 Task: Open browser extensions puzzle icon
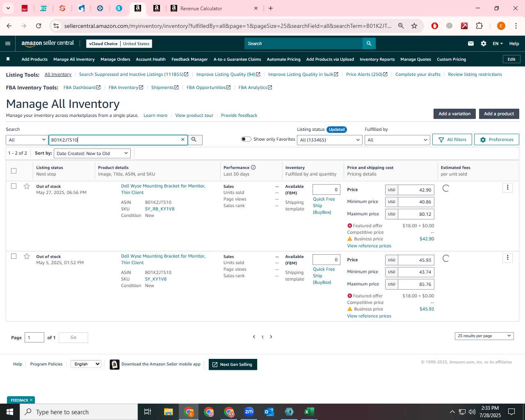(479, 26)
